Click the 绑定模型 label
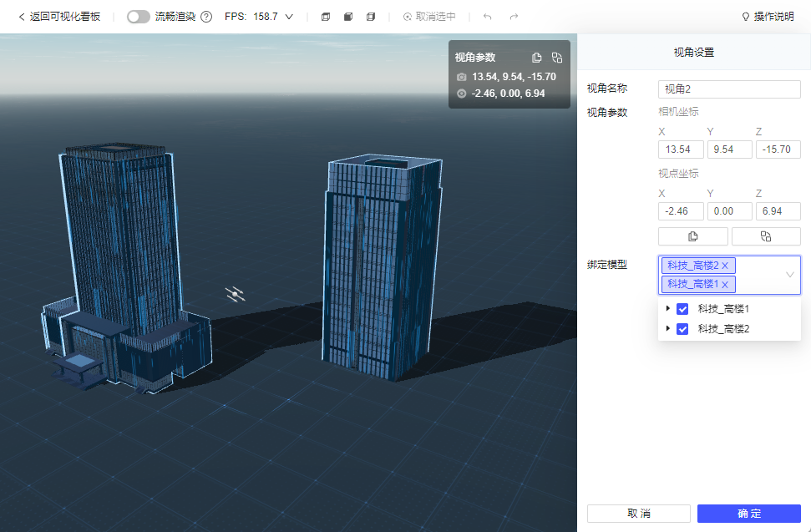This screenshot has width=811, height=532. click(607, 265)
